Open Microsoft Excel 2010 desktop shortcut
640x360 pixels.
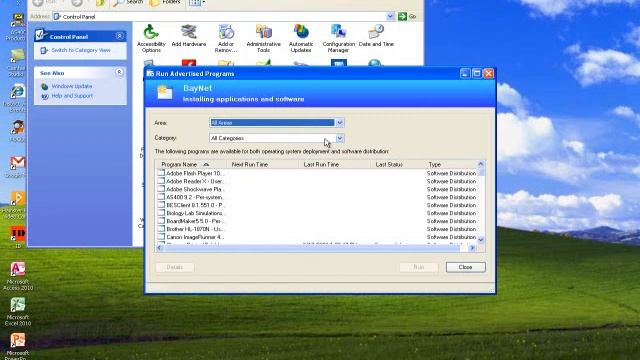point(18,311)
